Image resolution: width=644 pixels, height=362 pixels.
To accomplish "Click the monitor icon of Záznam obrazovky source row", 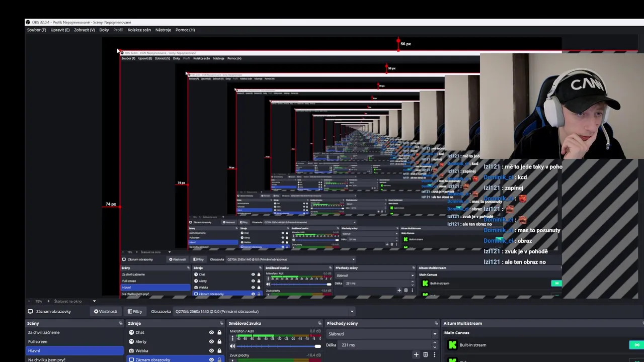I will pos(131,359).
